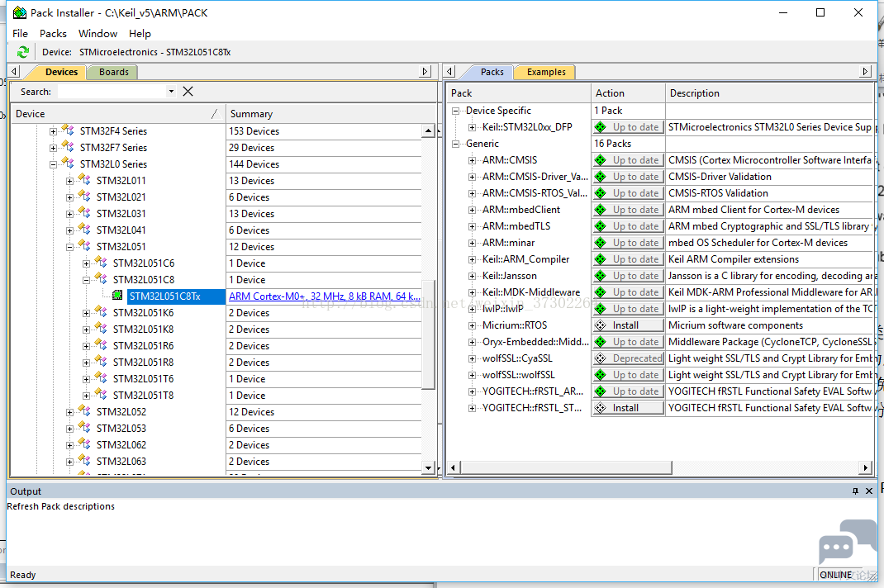Clear the search field with X icon
The width and height of the screenshot is (884, 588).
(188, 92)
